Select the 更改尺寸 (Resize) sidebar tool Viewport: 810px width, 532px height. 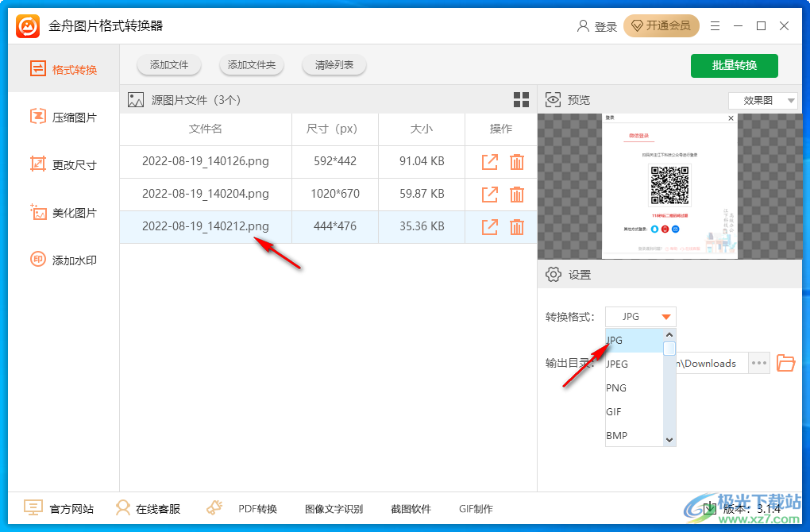point(64,164)
